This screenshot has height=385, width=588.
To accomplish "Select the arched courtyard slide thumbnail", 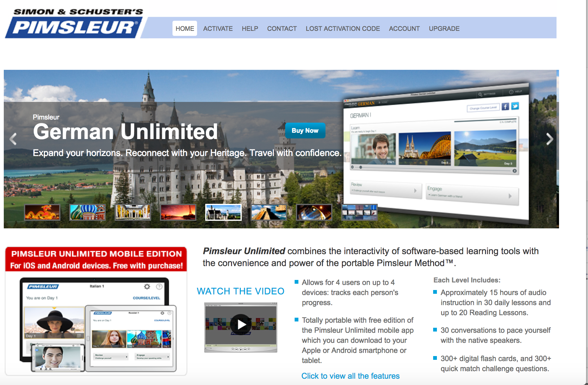I will click(133, 212).
